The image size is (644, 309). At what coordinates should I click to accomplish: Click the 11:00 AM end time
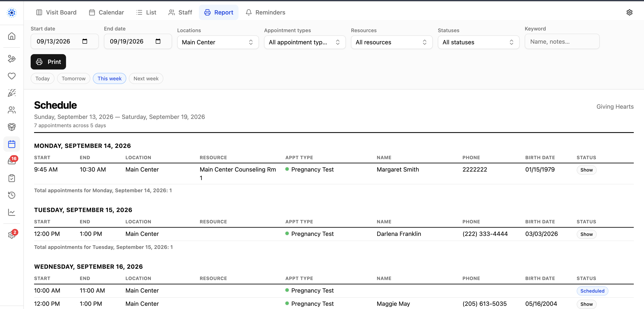click(x=92, y=290)
